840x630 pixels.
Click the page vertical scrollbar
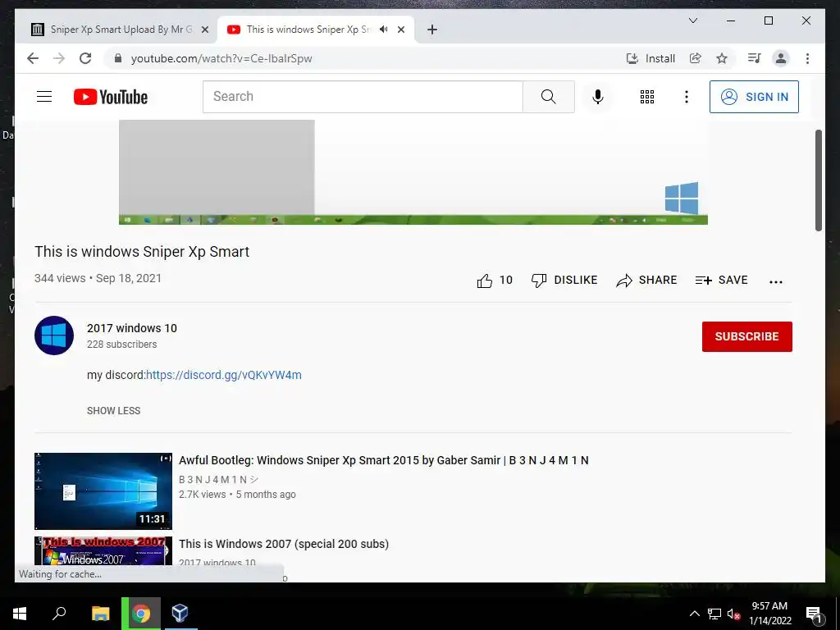pyautogui.click(x=819, y=180)
